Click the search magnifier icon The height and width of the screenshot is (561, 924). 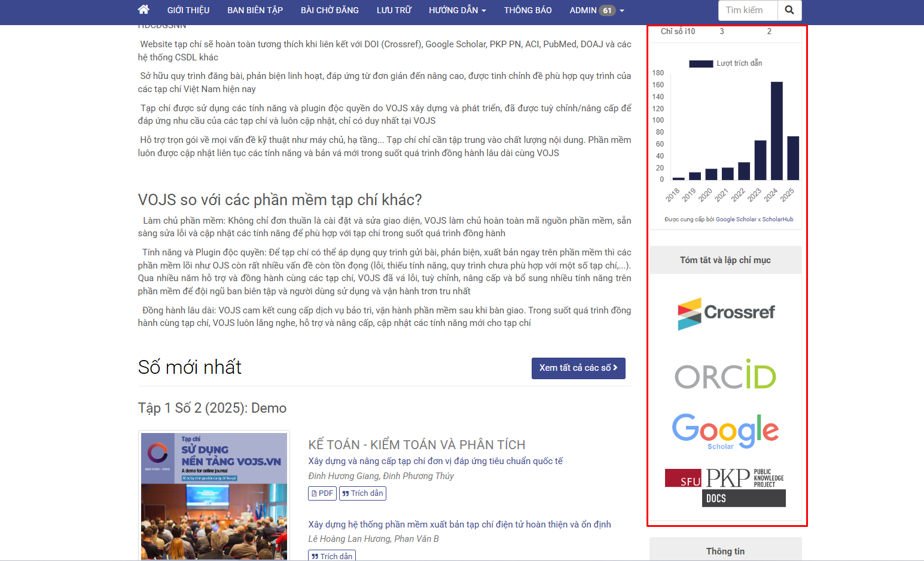(x=789, y=10)
